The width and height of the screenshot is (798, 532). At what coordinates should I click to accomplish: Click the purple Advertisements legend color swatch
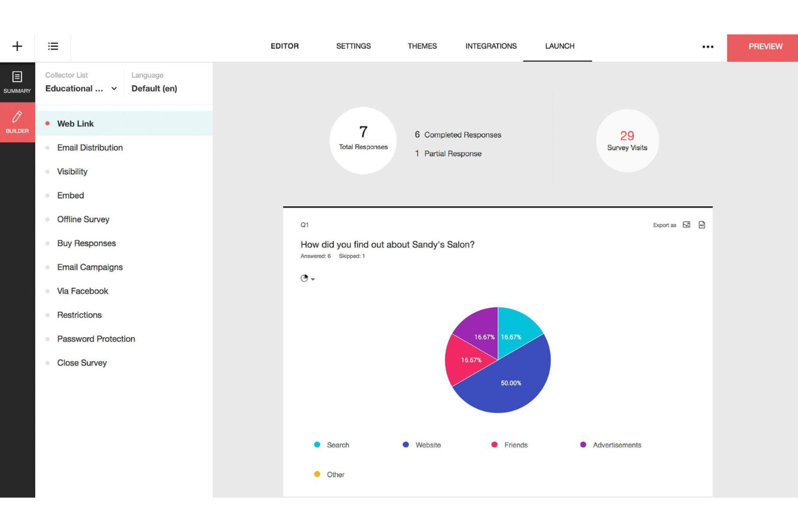point(583,445)
